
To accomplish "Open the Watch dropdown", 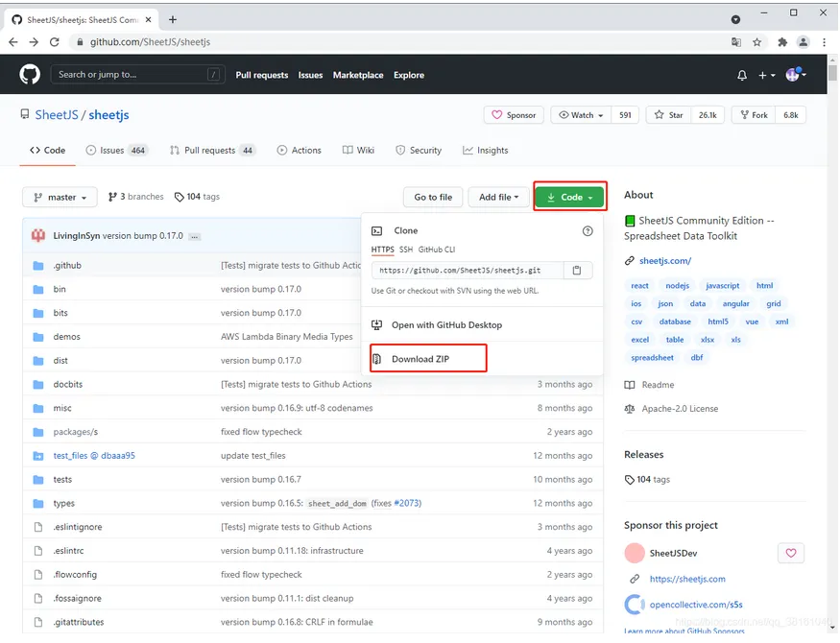I will 581,115.
